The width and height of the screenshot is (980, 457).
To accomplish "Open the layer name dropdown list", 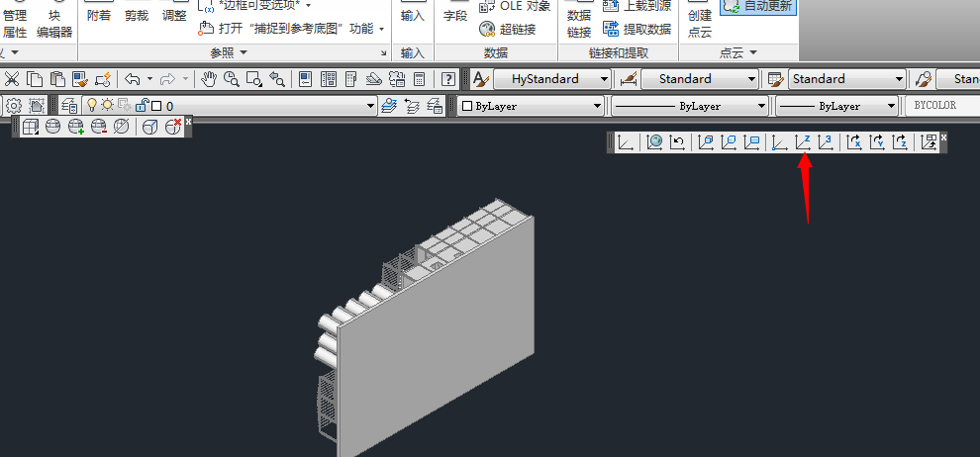I will click(x=371, y=106).
